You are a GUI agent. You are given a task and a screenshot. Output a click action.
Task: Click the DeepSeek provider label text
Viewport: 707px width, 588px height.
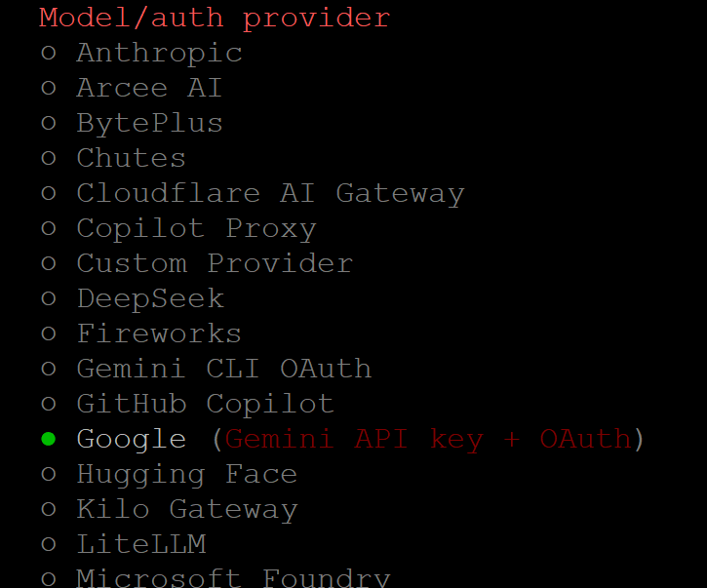click(150, 299)
